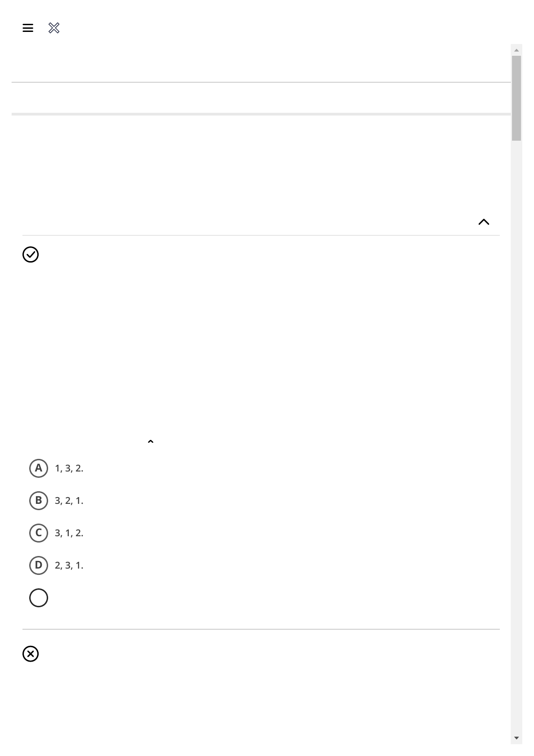Select answer option A
Screen dimensions: 534x756
tap(39, 468)
